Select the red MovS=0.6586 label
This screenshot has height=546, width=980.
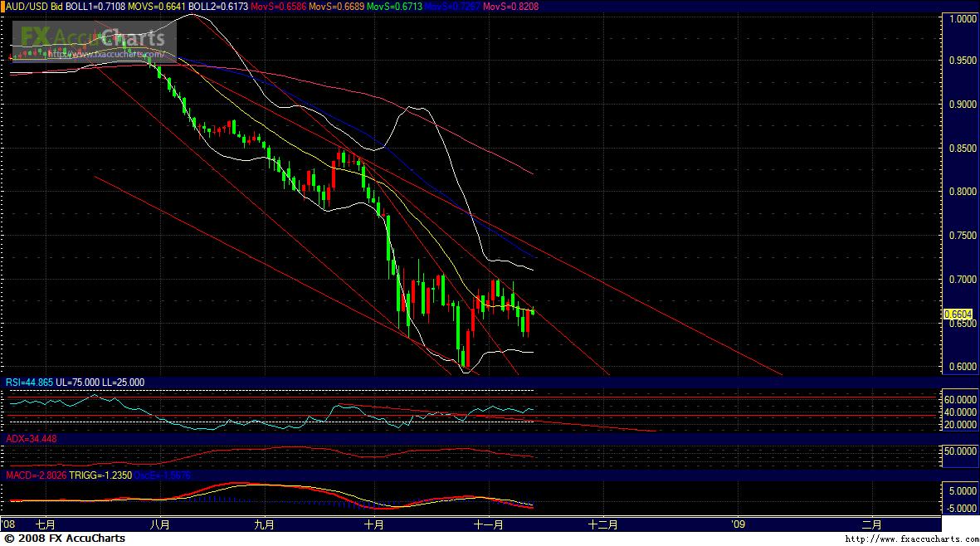click(278, 7)
